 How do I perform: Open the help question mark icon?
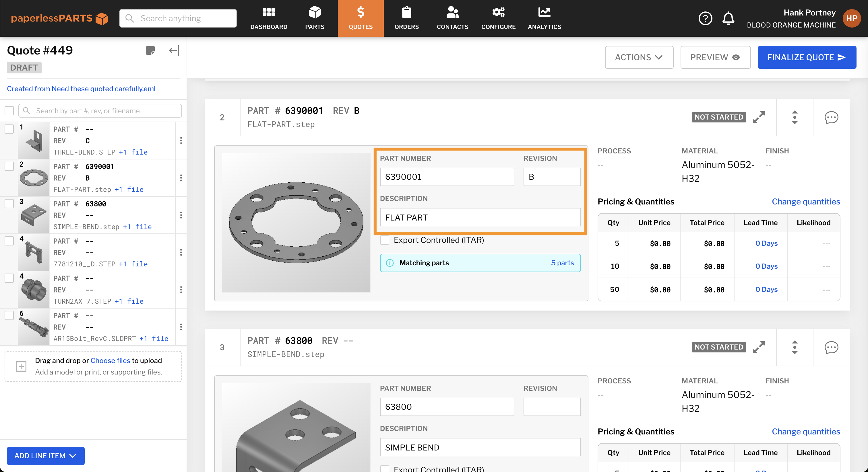[x=705, y=19]
